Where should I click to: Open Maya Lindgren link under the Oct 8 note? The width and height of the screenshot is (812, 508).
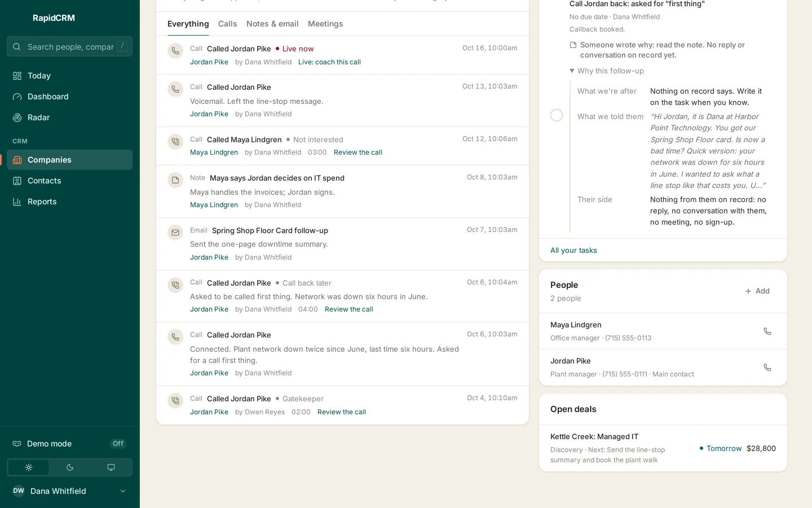[x=214, y=205]
